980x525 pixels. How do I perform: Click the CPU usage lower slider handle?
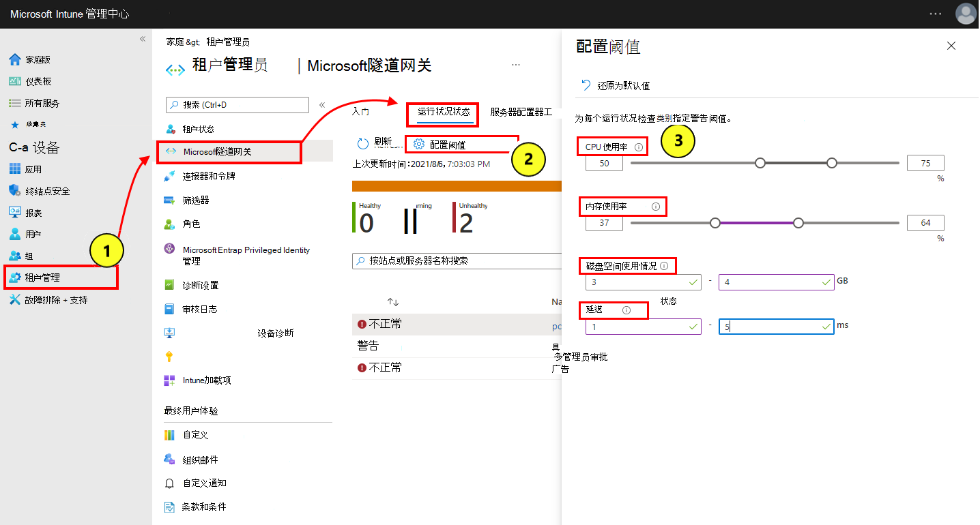point(760,163)
